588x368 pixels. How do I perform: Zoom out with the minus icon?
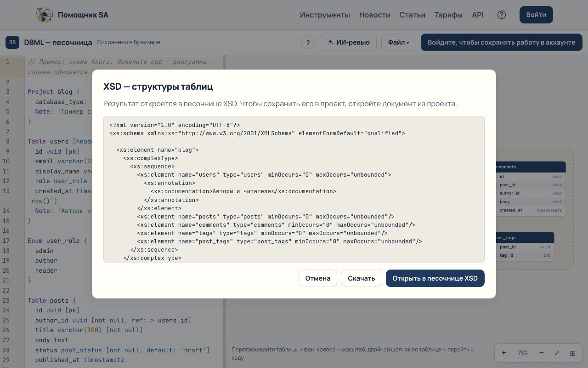(x=542, y=353)
